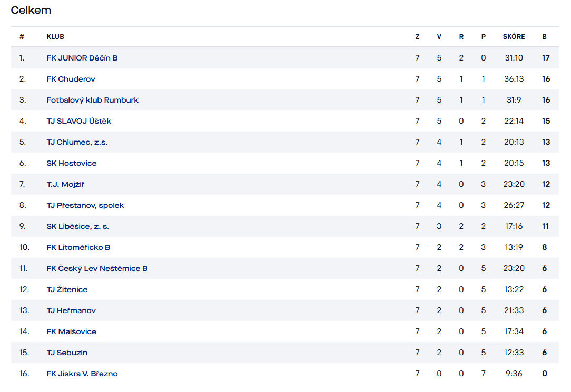This screenshot has height=392, width=571.
Task: Click the B points column header
Action: point(545,37)
